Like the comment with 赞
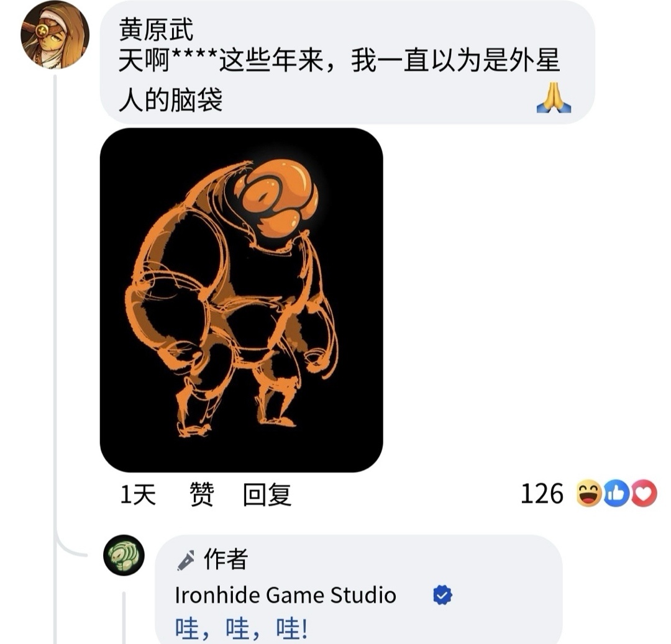This screenshot has width=671, height=644. coord(201,494)
